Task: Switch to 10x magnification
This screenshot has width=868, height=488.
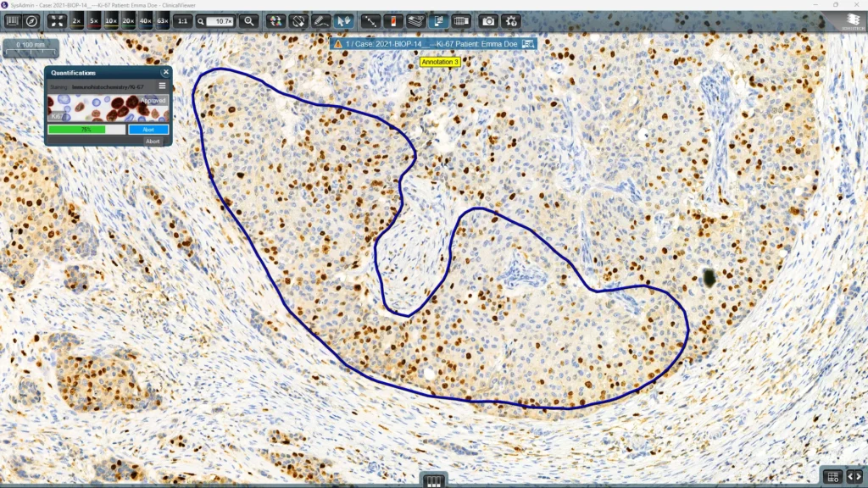Action: coord(111,21)
